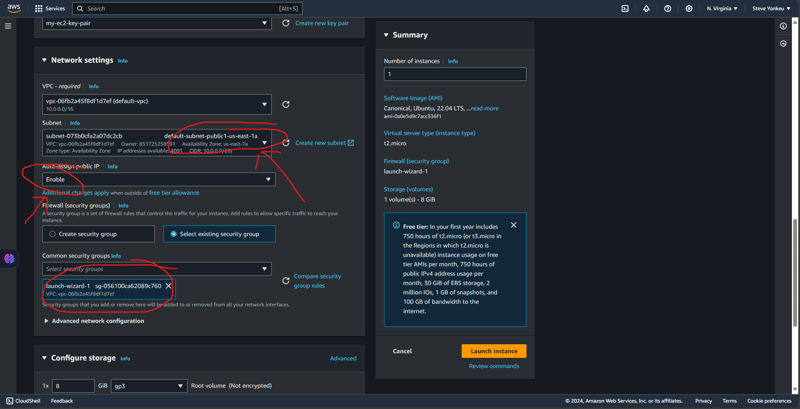Dismiss the Free tier notice
Image resolution: width=800 pixels, height=409 pixels.
click(513, 225)
